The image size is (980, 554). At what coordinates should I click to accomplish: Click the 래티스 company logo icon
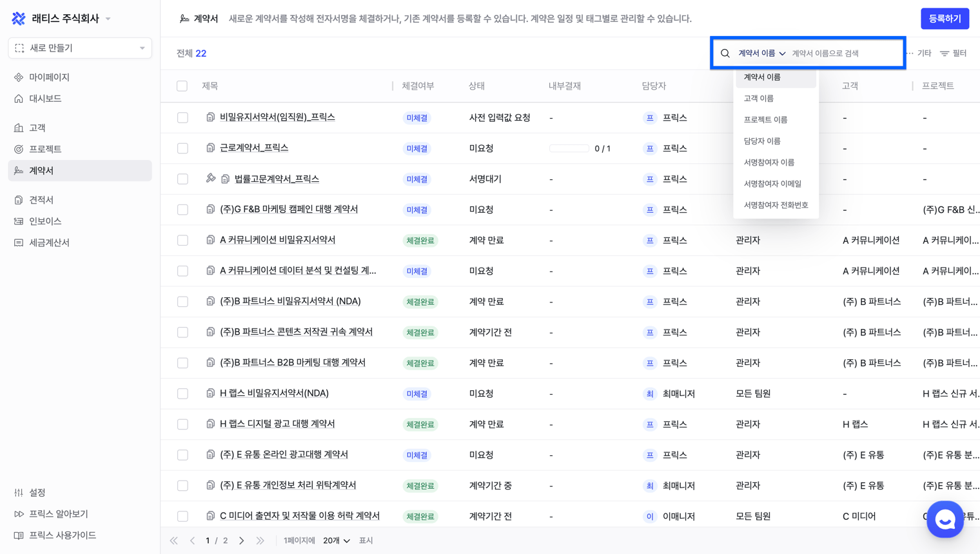coord(19,19)
